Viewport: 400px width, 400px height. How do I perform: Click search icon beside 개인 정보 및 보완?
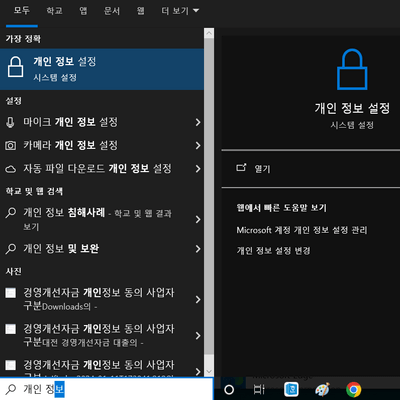click(x=11, y=249)
